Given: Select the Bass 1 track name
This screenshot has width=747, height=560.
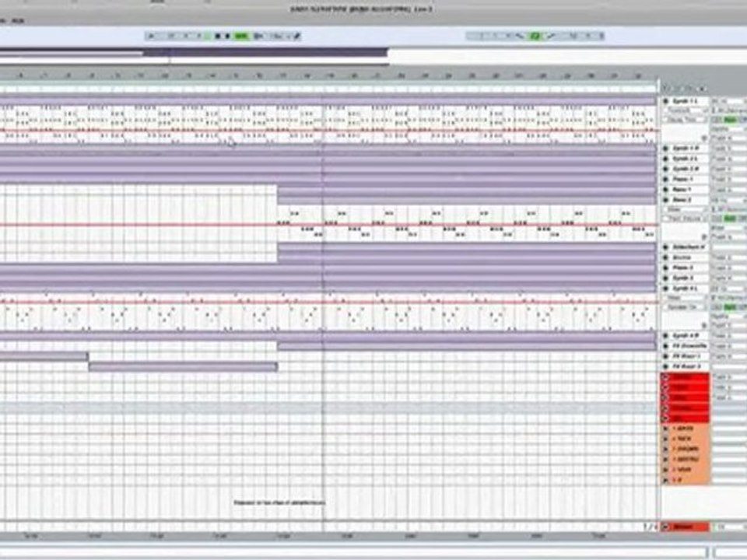Looking at the screenshot, I should tap(682, 190).
